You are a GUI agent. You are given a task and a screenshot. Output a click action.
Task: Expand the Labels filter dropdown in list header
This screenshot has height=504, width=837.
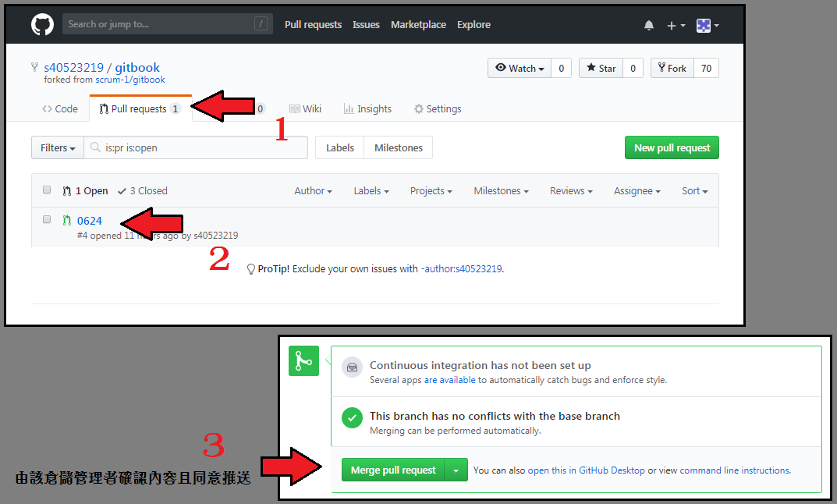[371, 191]
